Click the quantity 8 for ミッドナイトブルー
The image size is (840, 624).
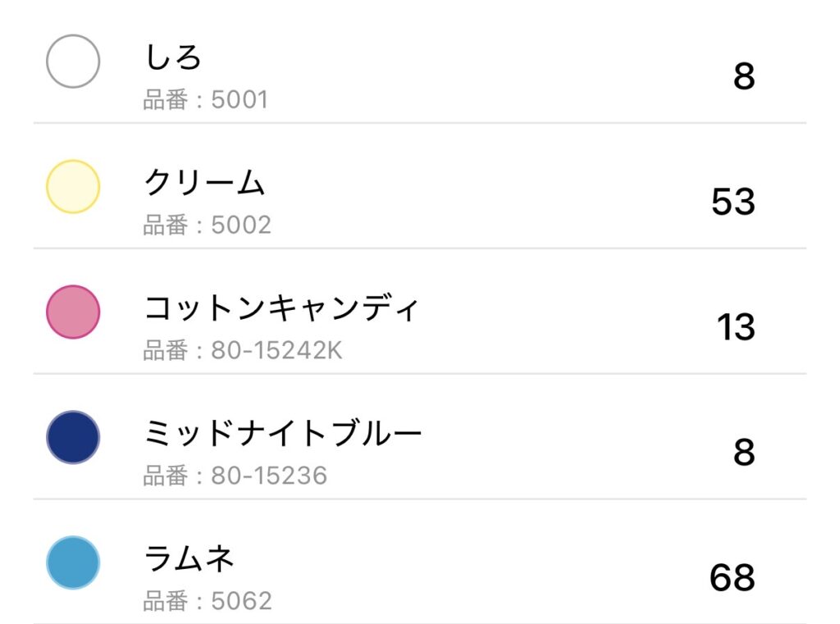click(x=743, y=453)
